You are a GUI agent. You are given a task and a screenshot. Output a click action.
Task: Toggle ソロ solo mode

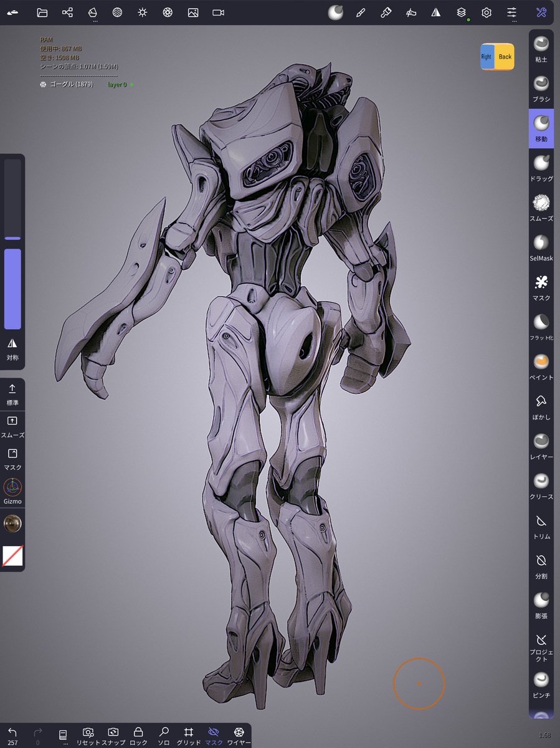tap(164, 736)
